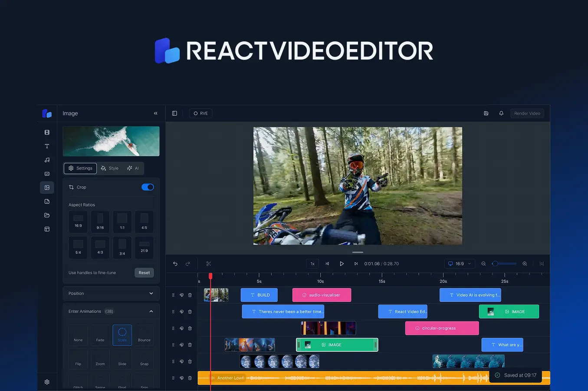
Task: Open the Image panel in the sidebar
Action: pyautogui.click(x=47, y=188)
